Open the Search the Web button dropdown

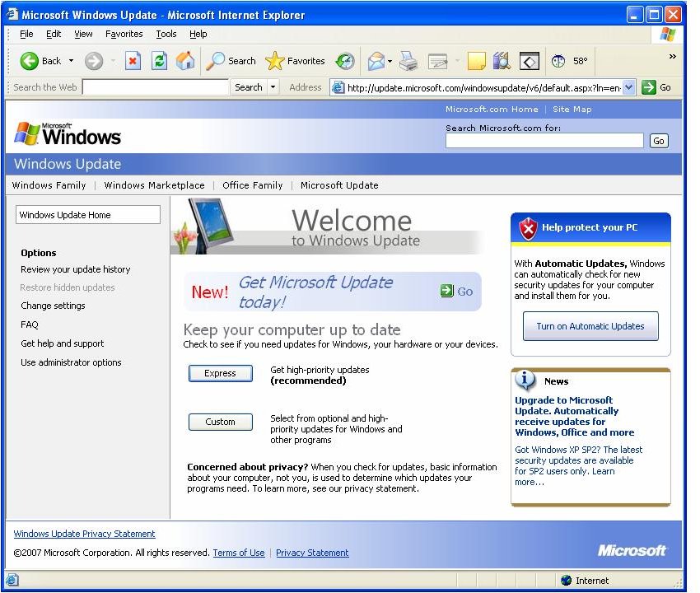273,87
